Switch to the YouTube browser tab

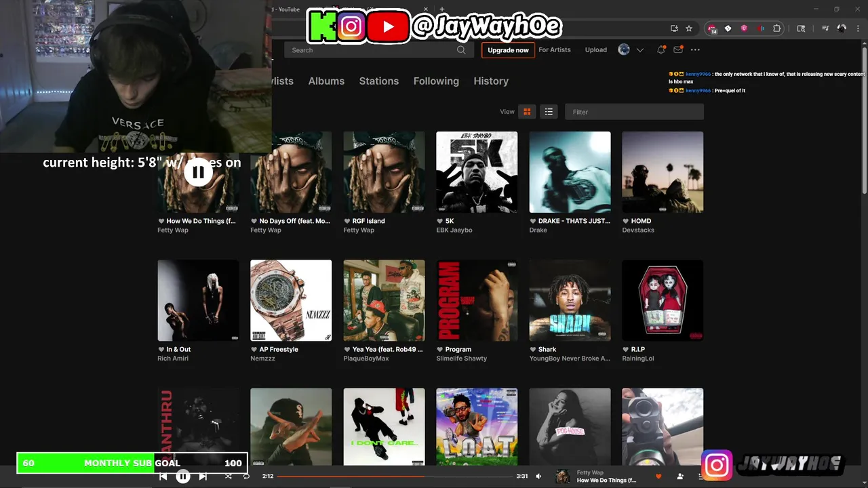point(286,9)
